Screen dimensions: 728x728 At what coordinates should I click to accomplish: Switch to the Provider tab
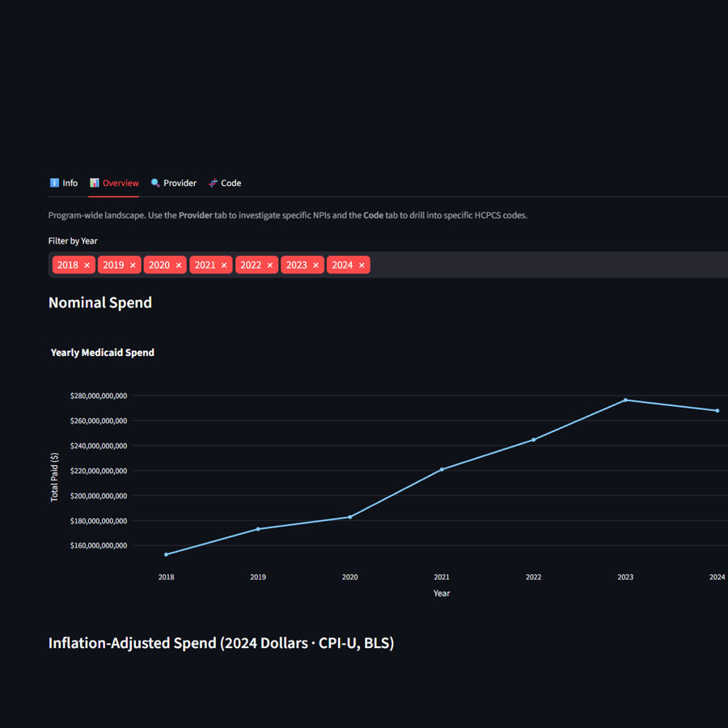click(x=174, y=183)
